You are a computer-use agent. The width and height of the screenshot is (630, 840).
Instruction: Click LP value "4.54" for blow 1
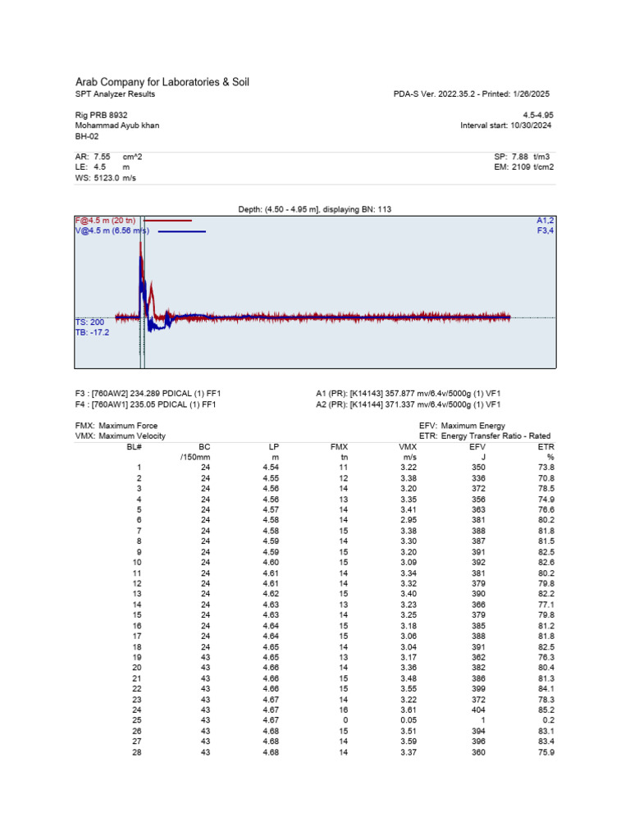tap(271, 468)
